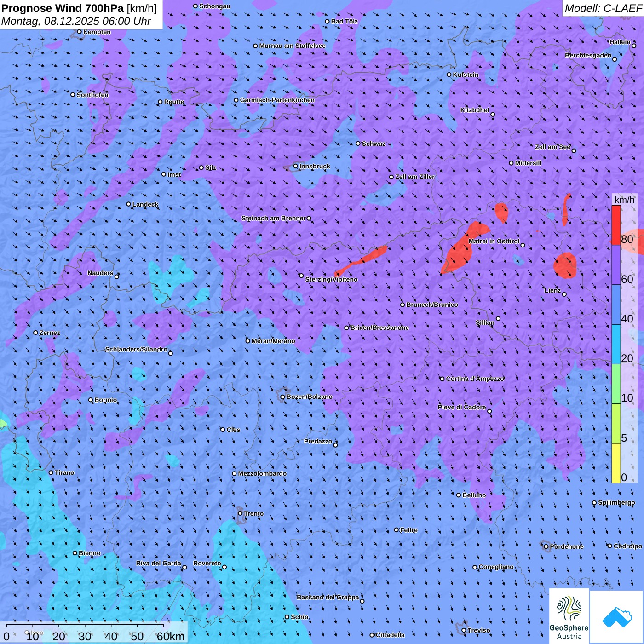Click the Conegliano map label
Screen dimensions: 644x644
pos(496,567)
